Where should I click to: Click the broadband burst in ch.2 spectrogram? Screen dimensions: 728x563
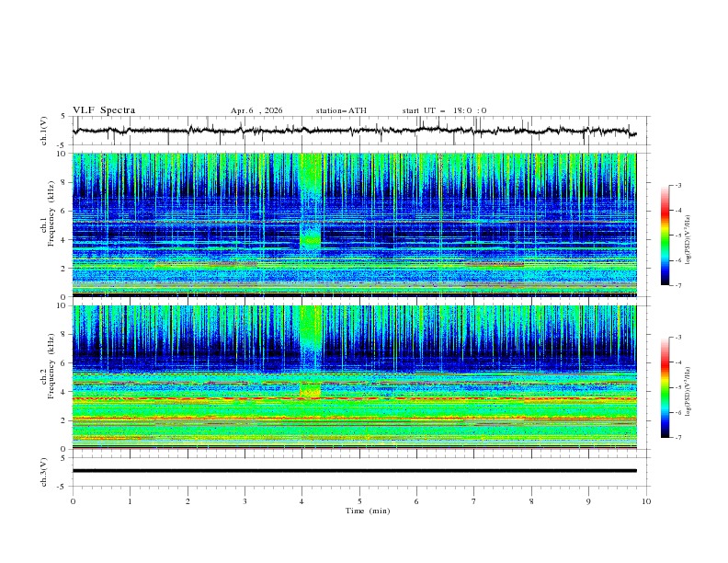coord(310,353)
